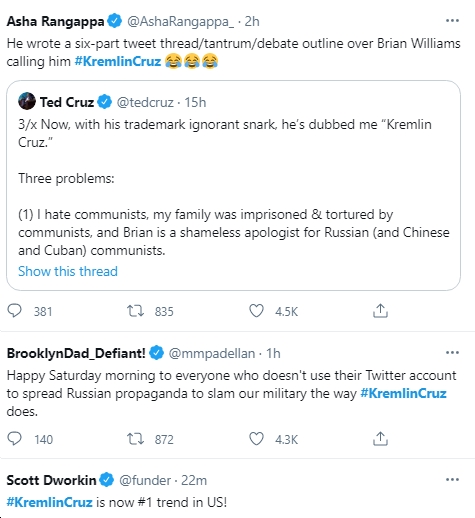Retweet Asha Rangappa's tweet
Screen dimensions: 475x518
click(x=135, y=311)
